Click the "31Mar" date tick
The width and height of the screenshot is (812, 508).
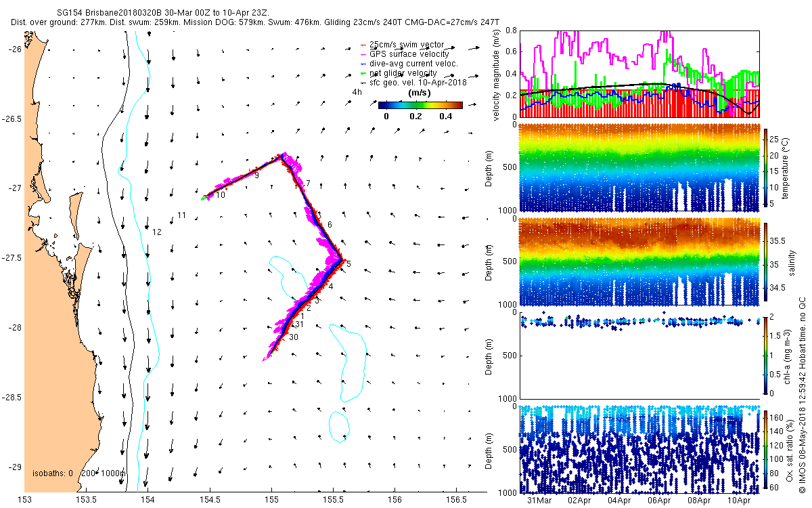pos(539,501)
